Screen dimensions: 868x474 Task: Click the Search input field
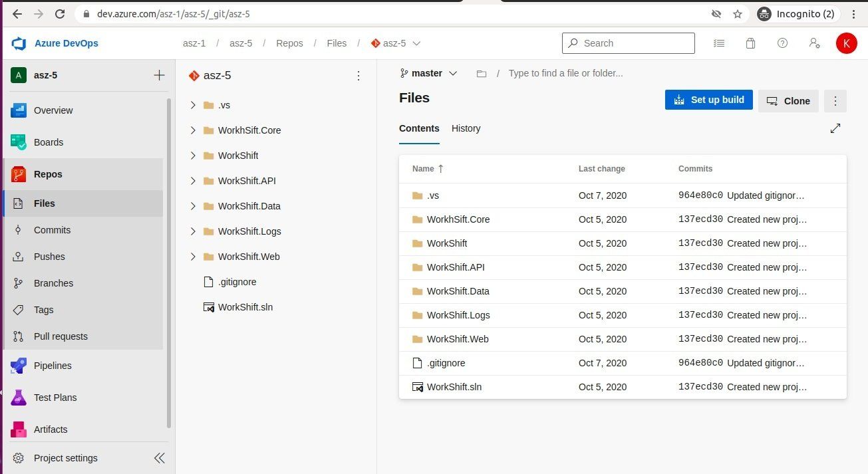tap(629, 43)
